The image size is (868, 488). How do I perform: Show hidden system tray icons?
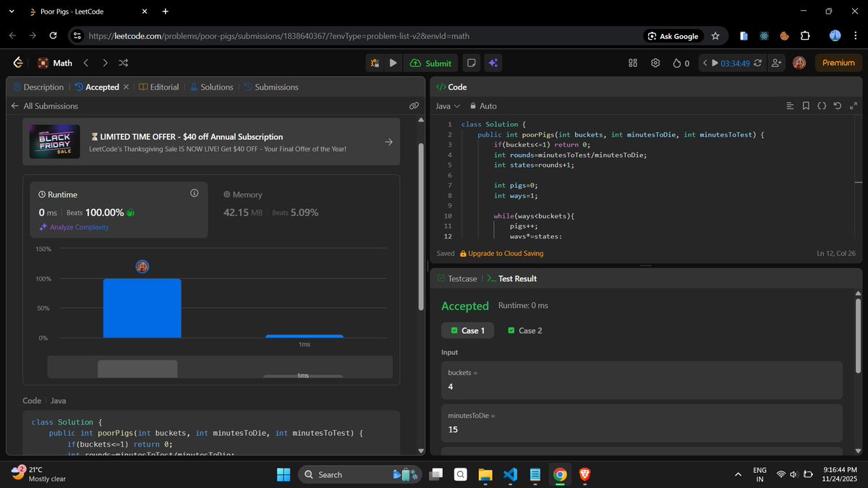point(738,474)
